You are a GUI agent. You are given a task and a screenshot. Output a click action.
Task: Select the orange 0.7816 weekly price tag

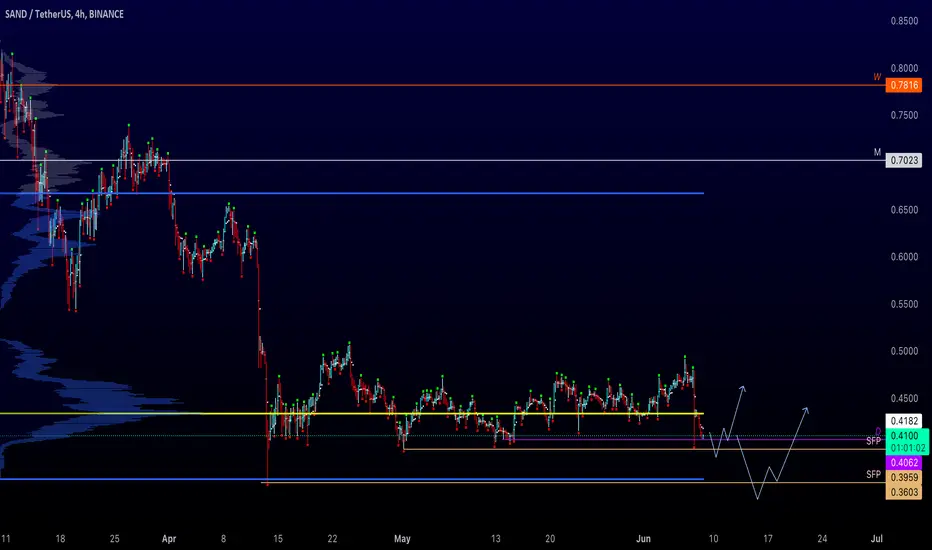pyautogui.click(x=903, y=85)
